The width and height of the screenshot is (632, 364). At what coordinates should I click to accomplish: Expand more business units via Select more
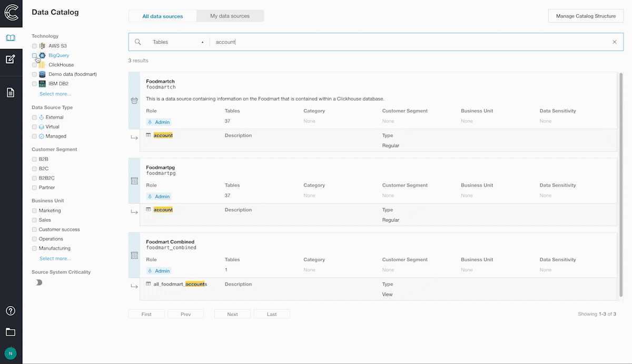[x=55, y=259]
